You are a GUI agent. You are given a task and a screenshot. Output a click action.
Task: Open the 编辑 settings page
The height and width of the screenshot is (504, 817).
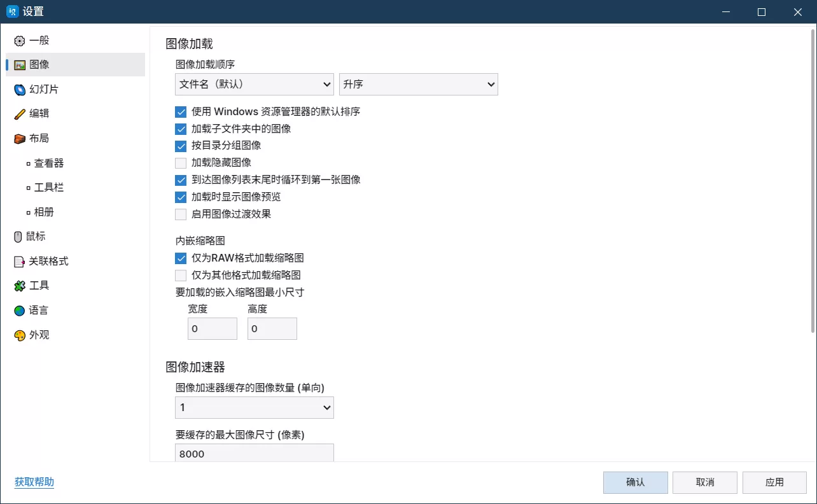(38, 113)
